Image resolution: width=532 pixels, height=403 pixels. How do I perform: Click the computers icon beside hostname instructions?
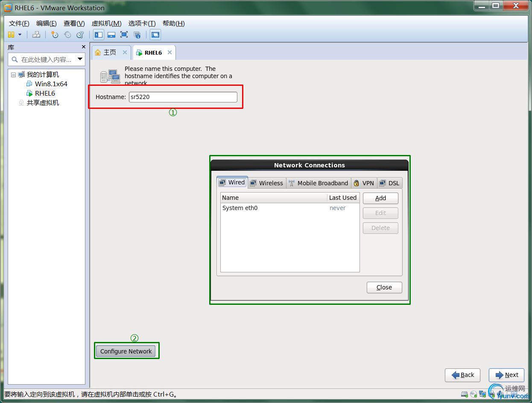110,76
